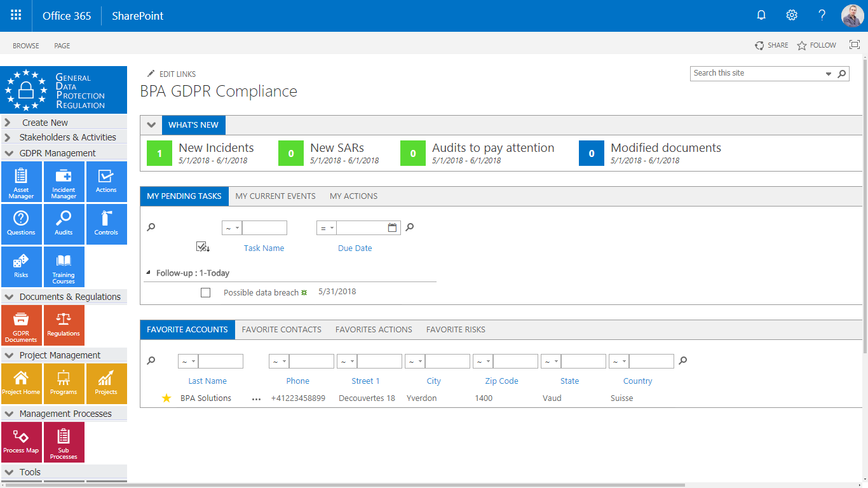
Task: Open the Programs tile
Action: [64, 384]
